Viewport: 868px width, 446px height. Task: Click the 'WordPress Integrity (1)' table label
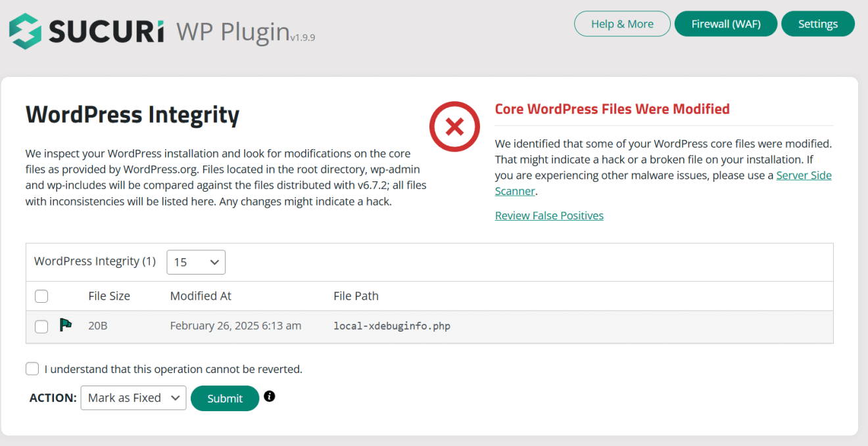(95, 261)
